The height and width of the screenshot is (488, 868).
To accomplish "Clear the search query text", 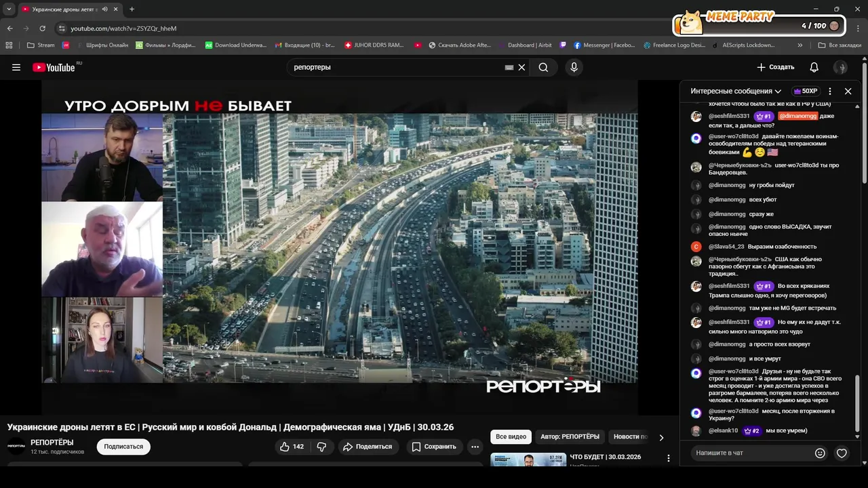I will [522, 68].
